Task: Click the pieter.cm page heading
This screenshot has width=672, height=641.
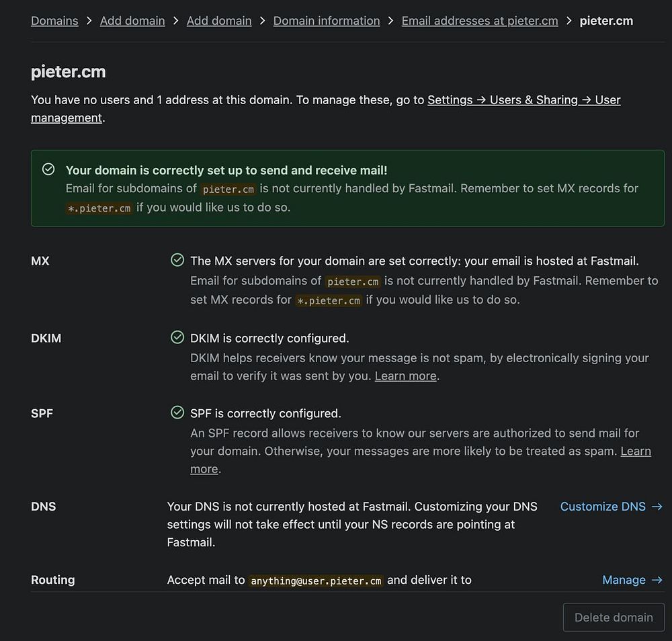Action: point(69,71)
